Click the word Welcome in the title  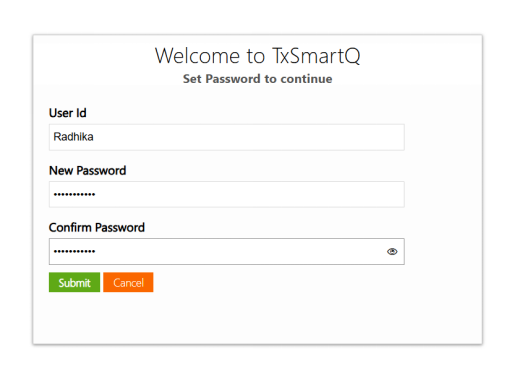pyautogui.click(x=197, y=56)
